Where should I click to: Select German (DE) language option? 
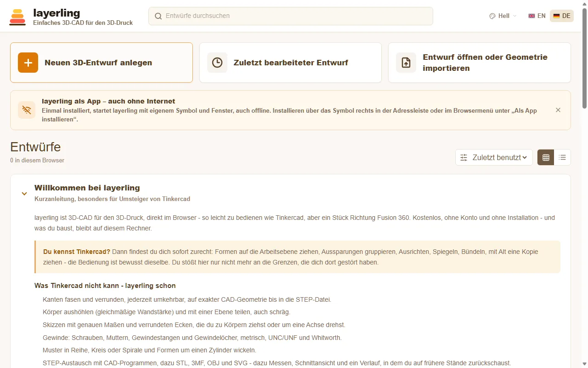pos(562,16)
